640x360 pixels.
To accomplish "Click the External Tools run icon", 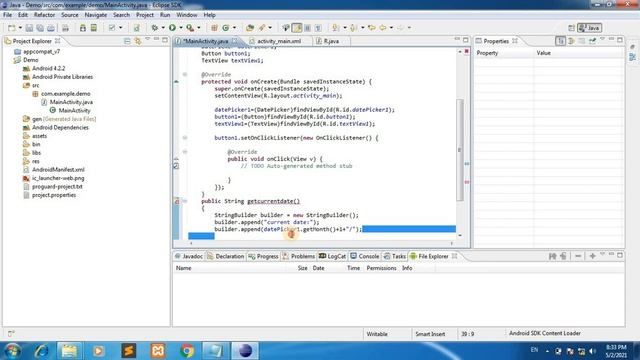I will (x=190, y=28).
